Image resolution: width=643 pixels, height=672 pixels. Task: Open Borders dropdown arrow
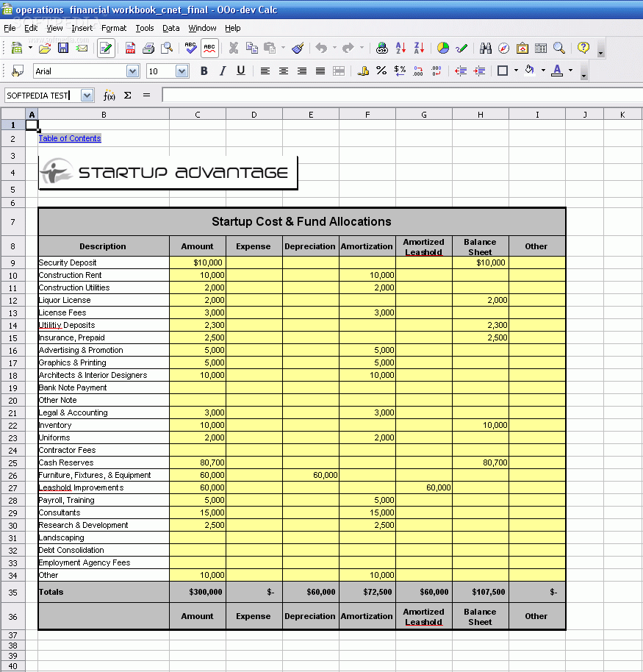pyautogui.click(x=516, y=71)
